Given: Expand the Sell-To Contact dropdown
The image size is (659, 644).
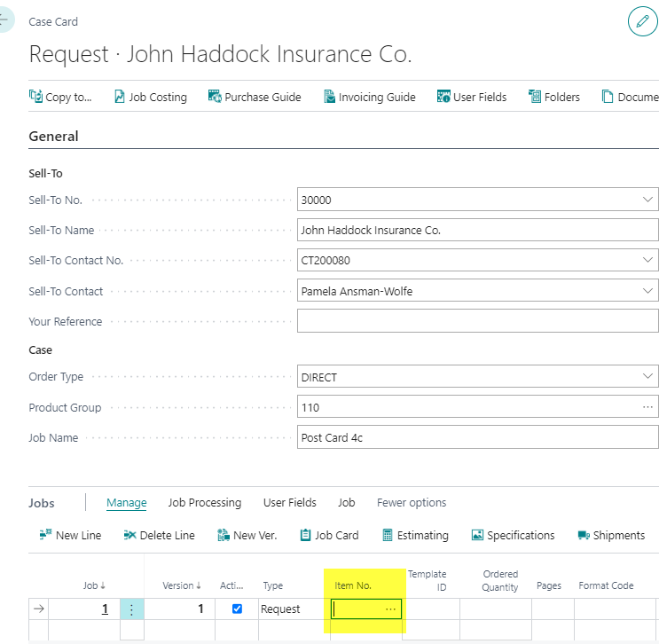Looking at the screenshot, I should (x=647, y=290).
